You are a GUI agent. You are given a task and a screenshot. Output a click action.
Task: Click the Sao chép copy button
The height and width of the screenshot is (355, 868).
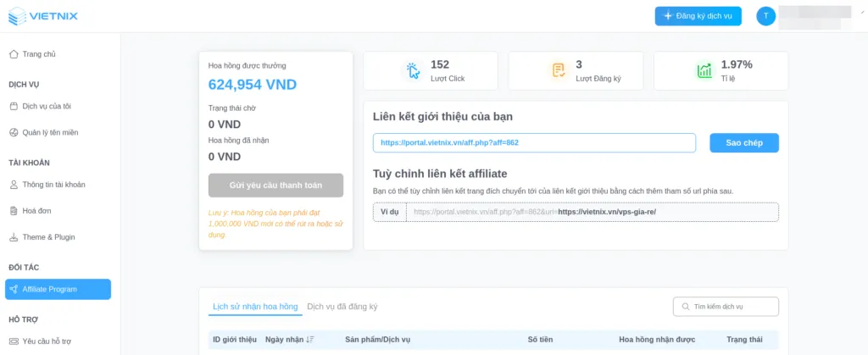744,142
